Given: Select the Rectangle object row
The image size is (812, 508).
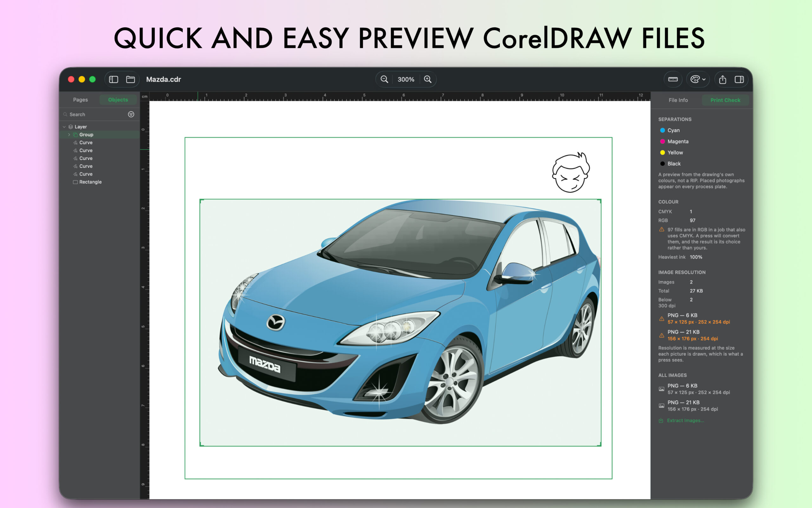Looking at the screenshot, I should (100, 182).
